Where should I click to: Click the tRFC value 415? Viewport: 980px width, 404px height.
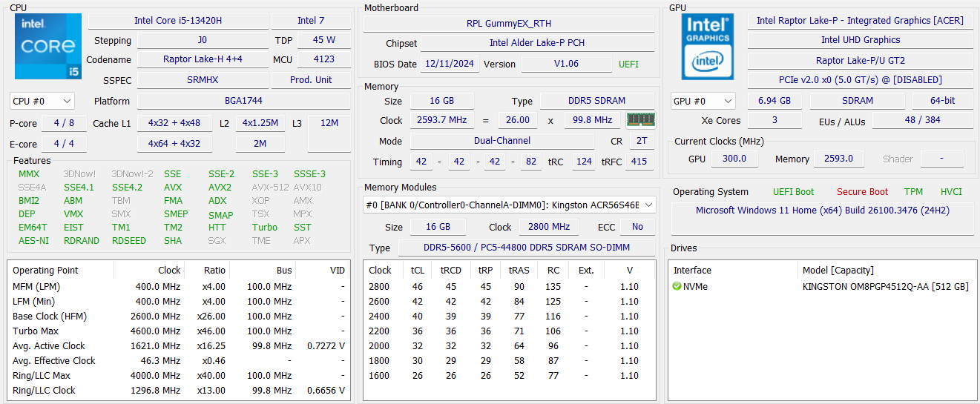(x=639, y=162)
